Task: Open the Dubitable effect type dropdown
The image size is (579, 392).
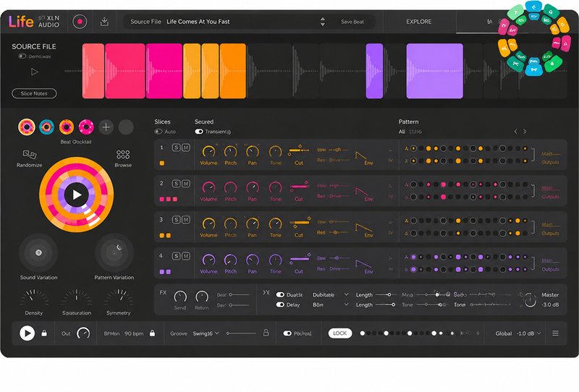Action: (x=331, y=294)
